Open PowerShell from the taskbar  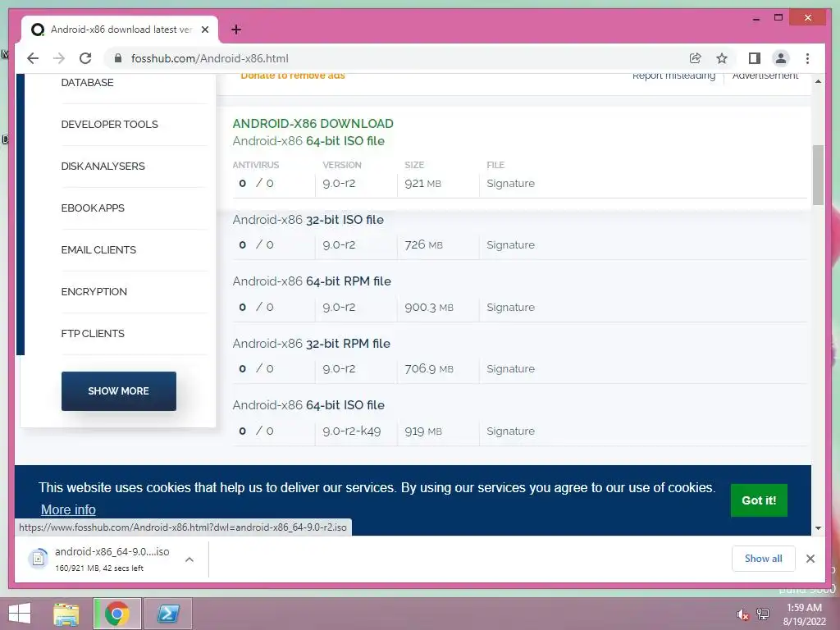click(168, 614)
